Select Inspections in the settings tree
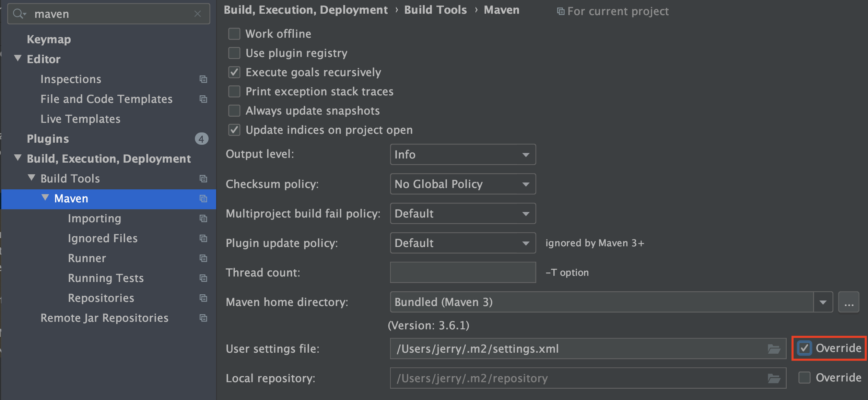Screen dimensions: 868x400 tap(71, 79)
